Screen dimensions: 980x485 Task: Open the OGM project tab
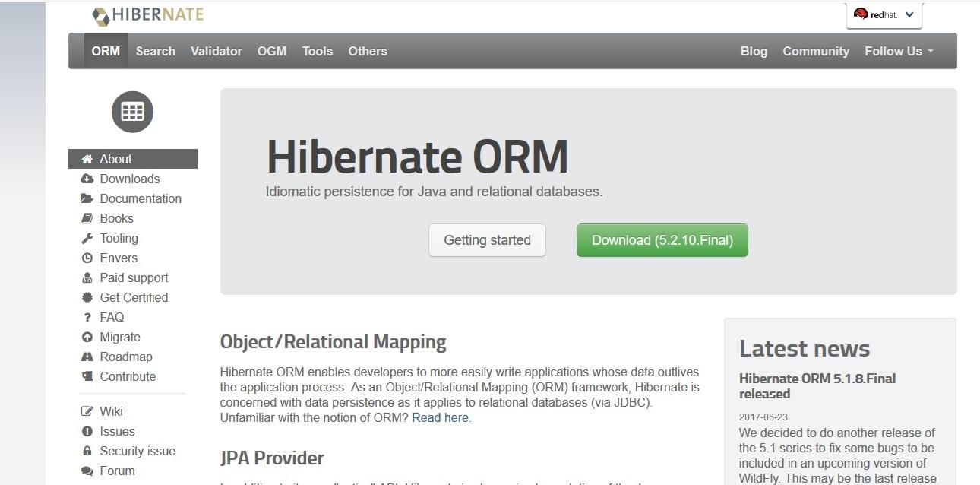[x=272, y=51]
